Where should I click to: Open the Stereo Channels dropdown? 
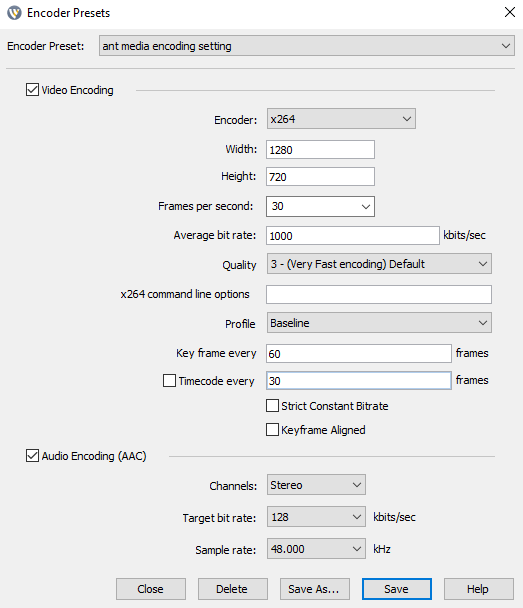click(316, 485)
